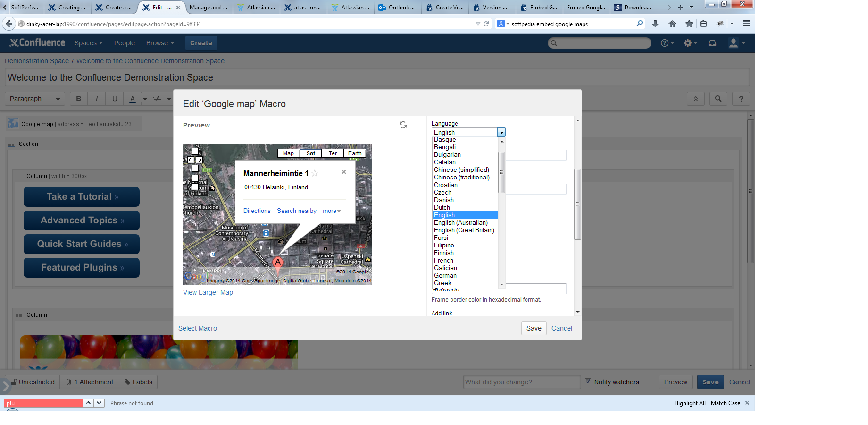Select French from language list
This screenshot has width=868, height=425.
465,261
